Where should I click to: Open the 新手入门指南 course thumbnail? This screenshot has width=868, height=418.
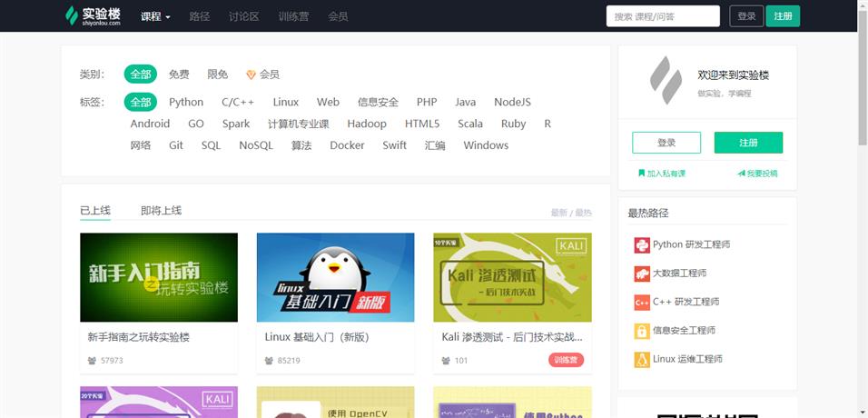pos(159,277)
